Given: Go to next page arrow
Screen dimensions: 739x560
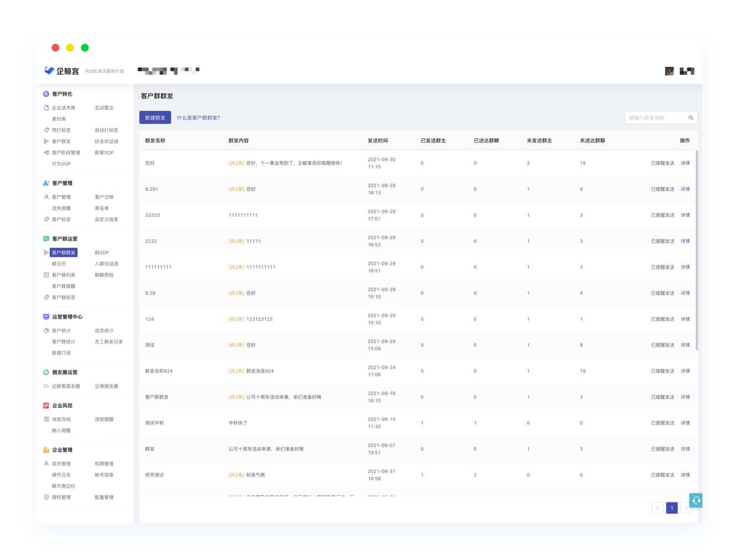Looking at the screenshot, I should coord(686,508).
